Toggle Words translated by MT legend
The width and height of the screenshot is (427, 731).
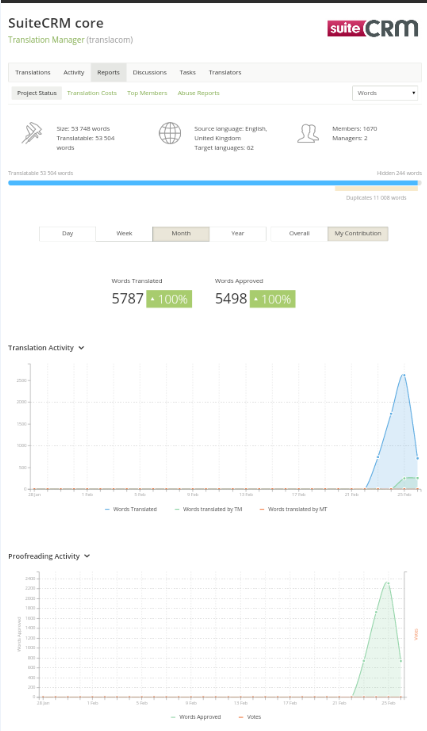(293, 509)
